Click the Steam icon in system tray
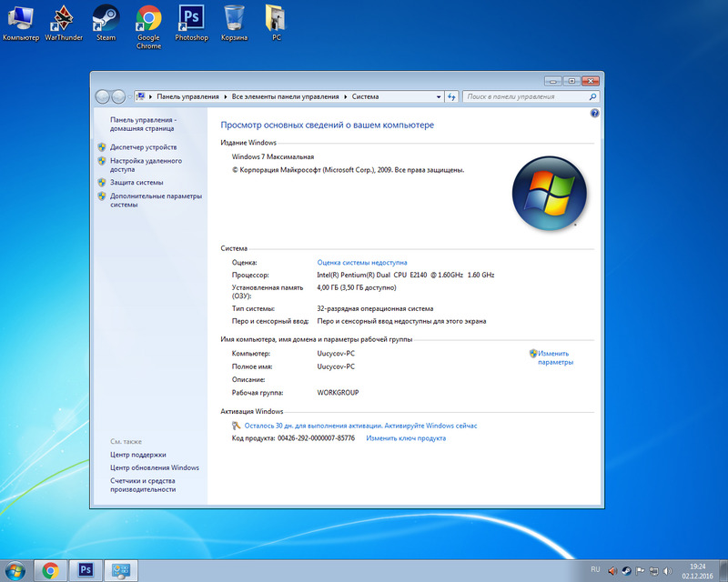The image size is (728, 582). [626, 570]
